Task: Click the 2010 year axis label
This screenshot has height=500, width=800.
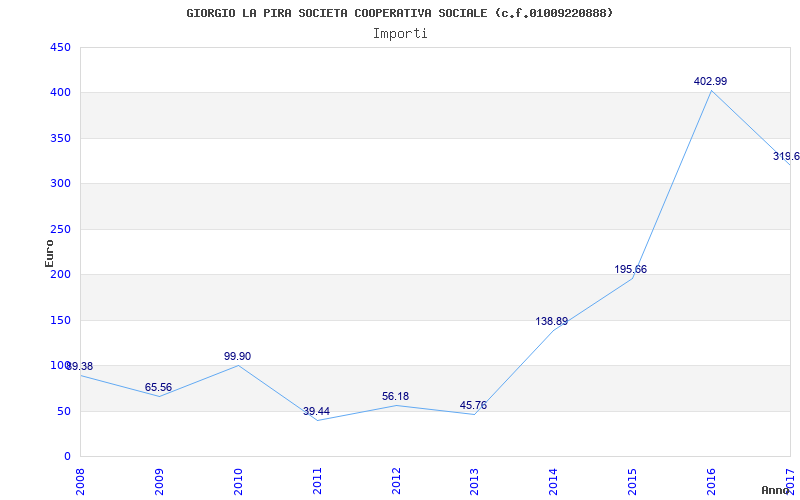Action: coord(238,481)
